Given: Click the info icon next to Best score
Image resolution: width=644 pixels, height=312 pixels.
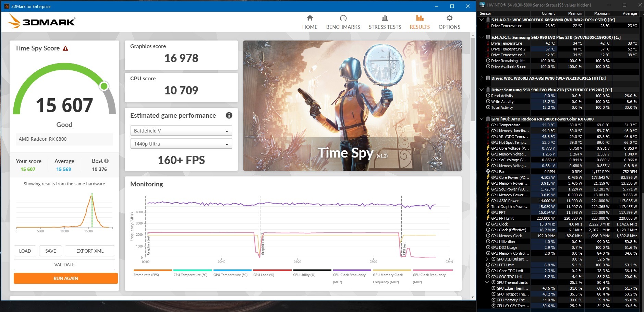Looking at the screenshot, I should tap(107, 161).
